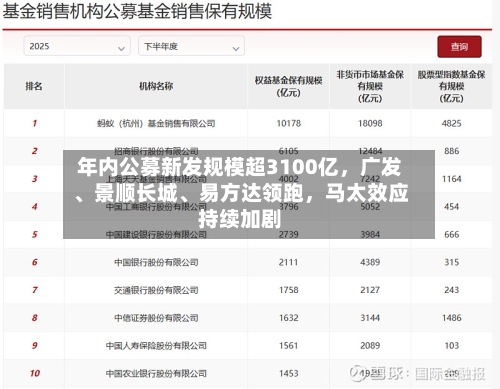Click value 886 in 招商银行 row

[452, 151]
